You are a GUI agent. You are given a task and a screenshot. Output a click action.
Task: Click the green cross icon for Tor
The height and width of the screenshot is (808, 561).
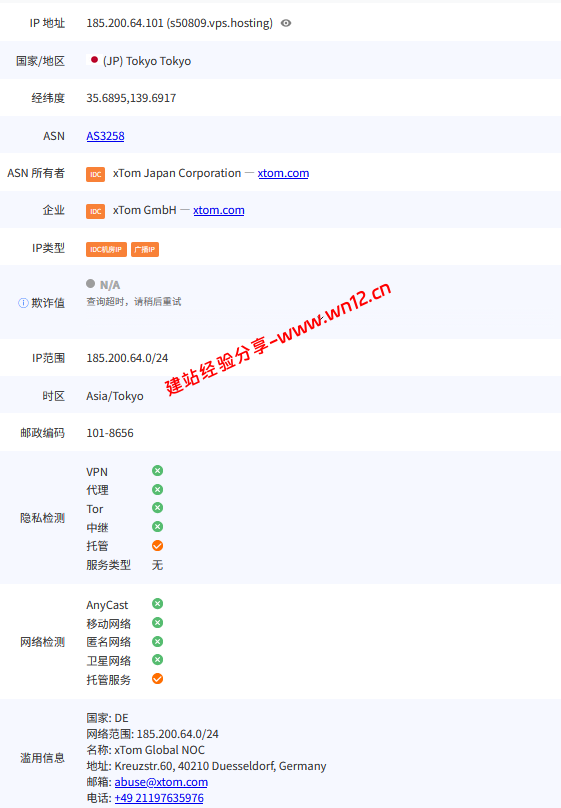coord(158,508)
